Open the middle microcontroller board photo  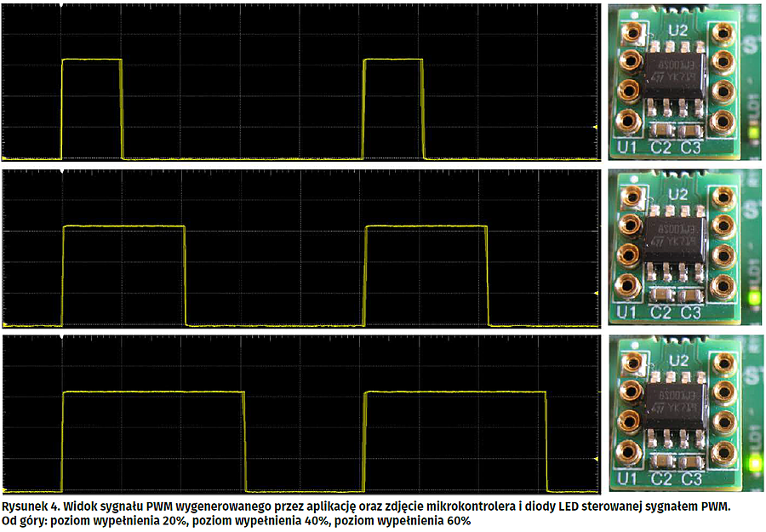tap(684, 247)
